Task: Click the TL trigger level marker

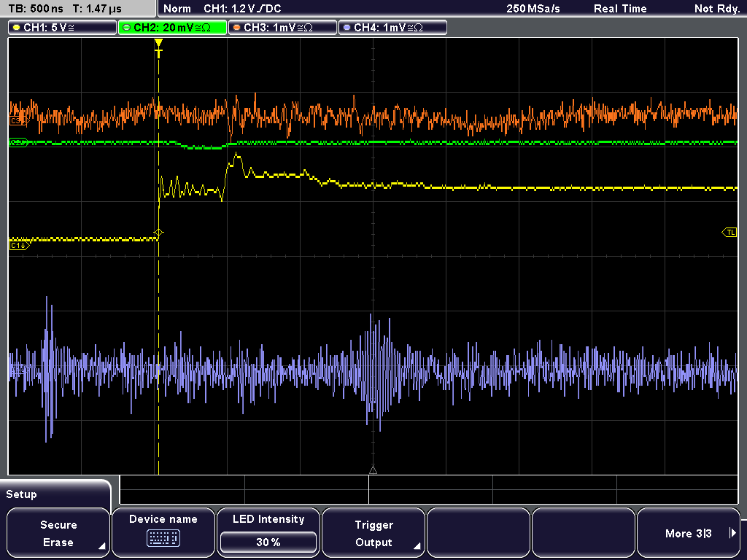Action: point(729,233)
